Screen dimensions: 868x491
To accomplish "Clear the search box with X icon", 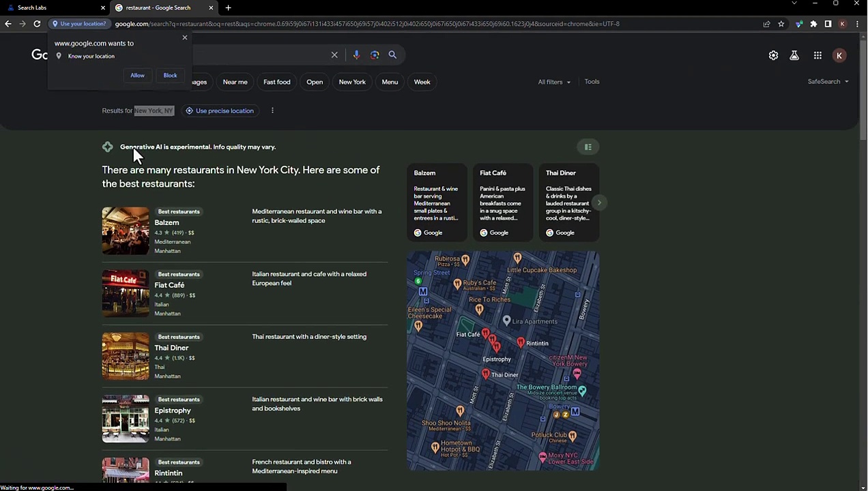I will click(x=334, y=55).
